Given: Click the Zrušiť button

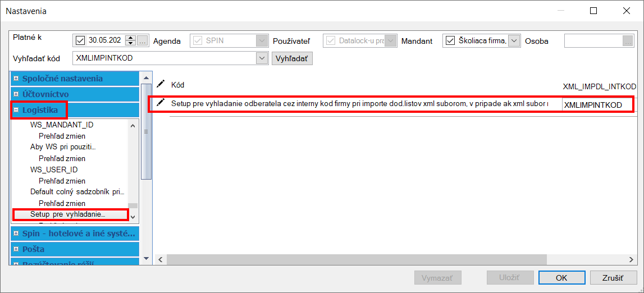Looking at the screenshot, I should tap(613, 278).
